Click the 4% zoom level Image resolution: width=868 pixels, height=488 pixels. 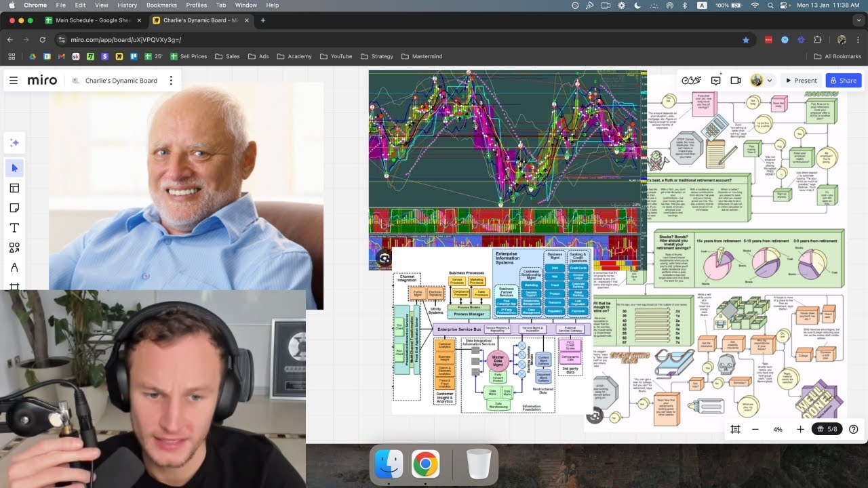[x=778, y=429]
